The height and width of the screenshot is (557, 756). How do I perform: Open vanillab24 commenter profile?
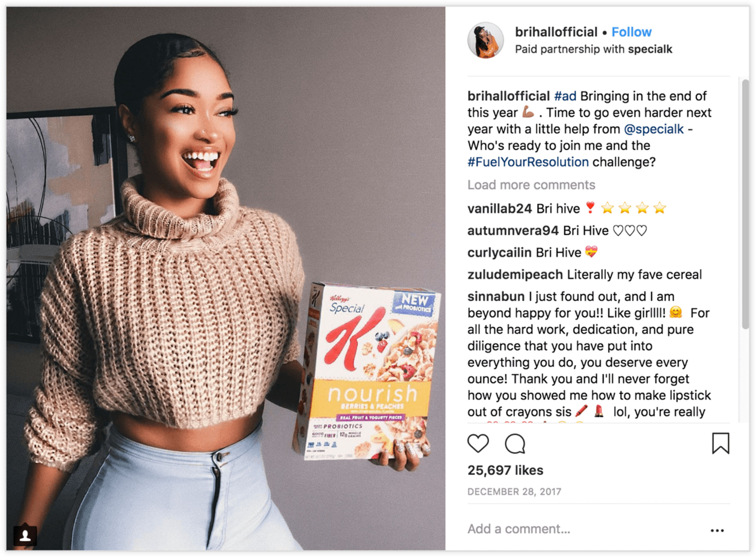coord(500,209)
